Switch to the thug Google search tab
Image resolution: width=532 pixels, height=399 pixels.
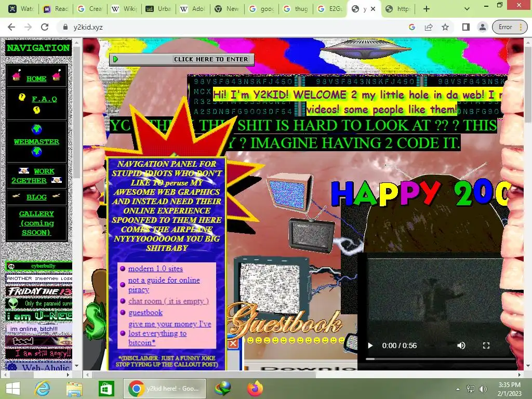296,9
